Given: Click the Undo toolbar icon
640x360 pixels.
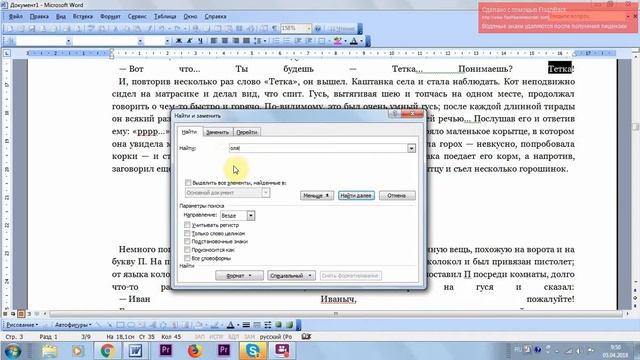Looking at the screenshot, I should 162,29.
